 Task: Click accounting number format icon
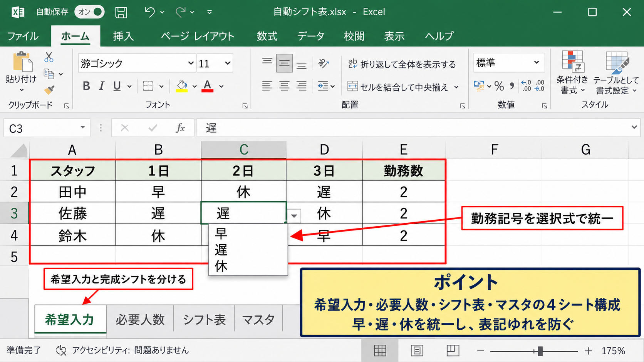click(x=479, y=86)
